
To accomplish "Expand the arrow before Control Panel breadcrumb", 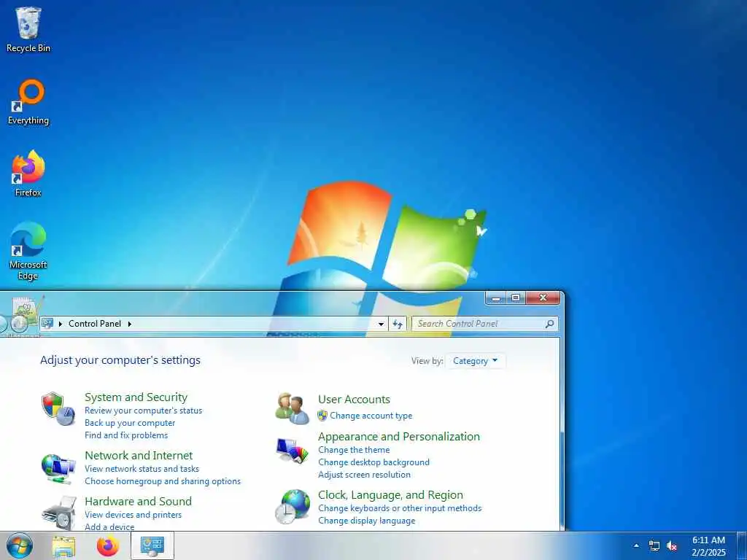I will (61, 324).
